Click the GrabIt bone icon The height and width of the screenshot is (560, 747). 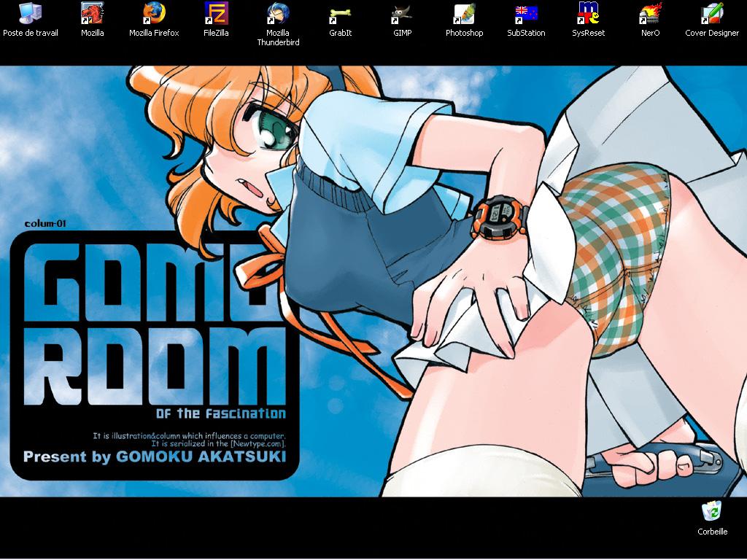pos(340,13)
